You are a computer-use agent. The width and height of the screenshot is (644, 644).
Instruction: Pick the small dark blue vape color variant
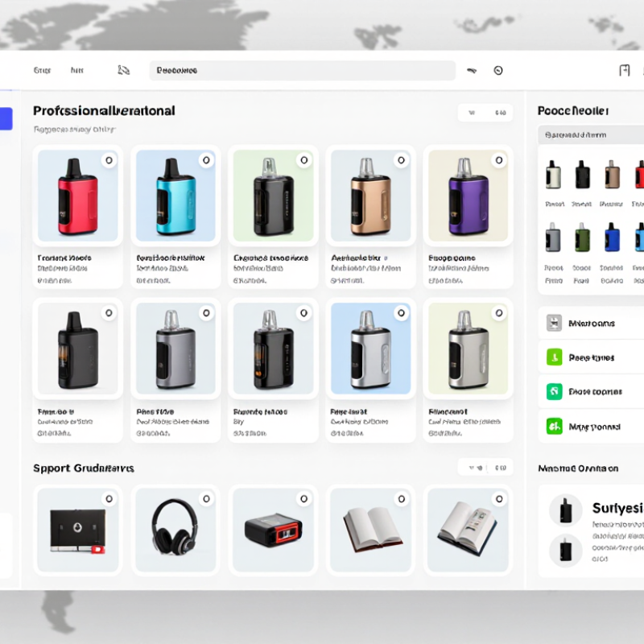(612, 237)
